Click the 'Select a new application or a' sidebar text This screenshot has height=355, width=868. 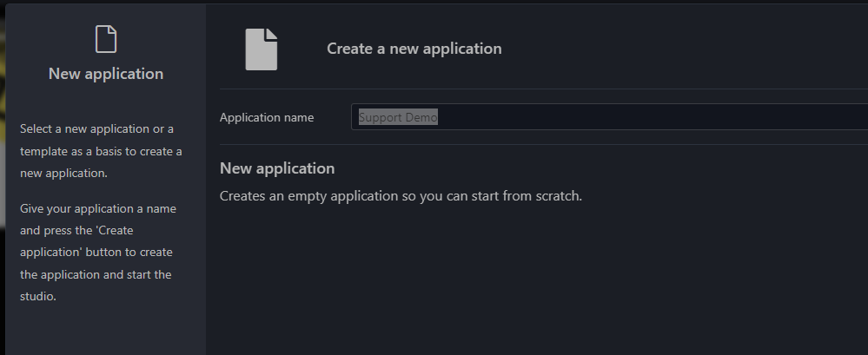(96, 129)
